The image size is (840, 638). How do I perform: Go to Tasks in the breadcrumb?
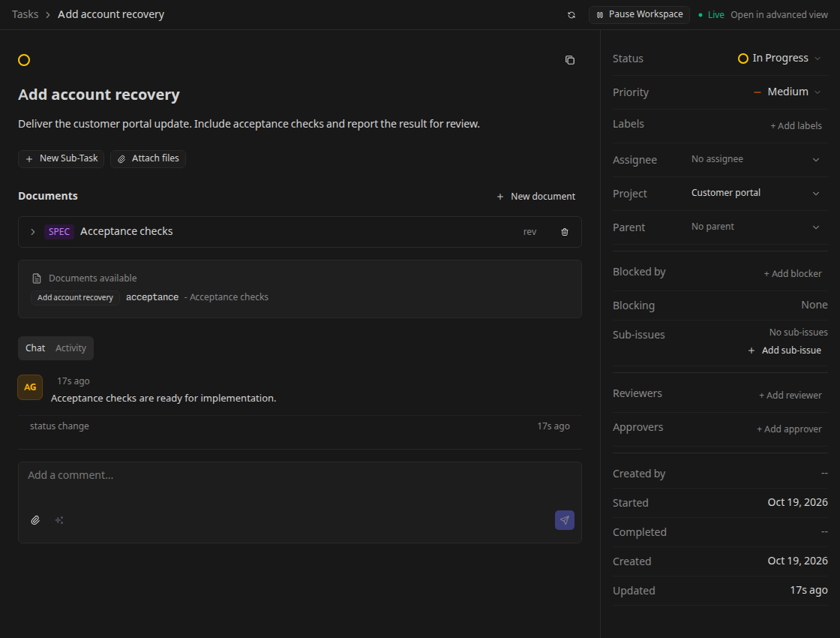tap(25, 14)
